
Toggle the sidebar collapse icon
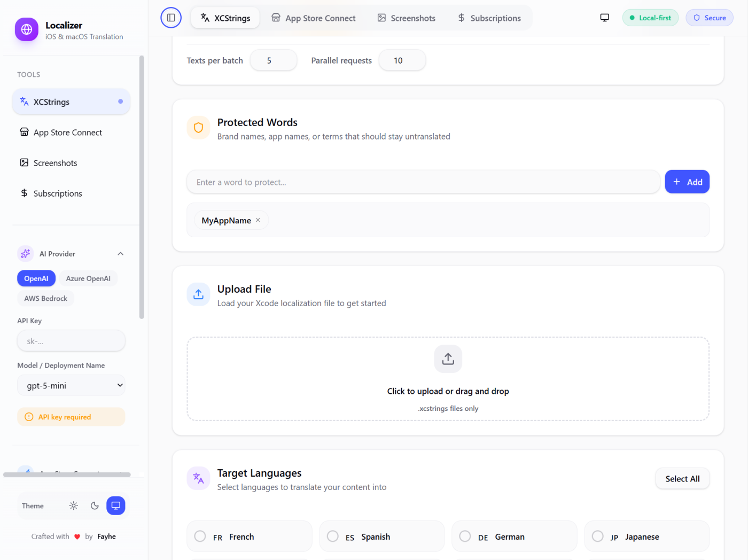click(x=171, y=18)
